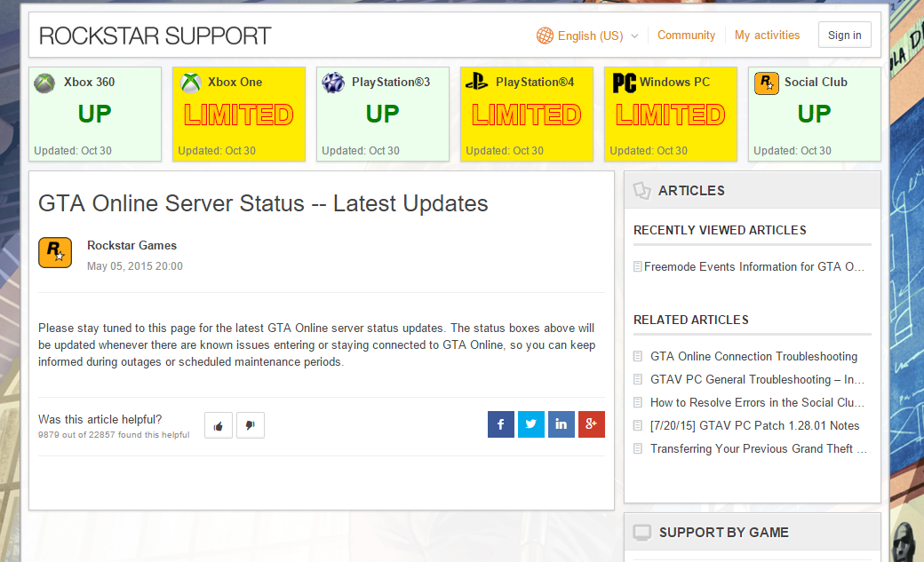Viewport: 924px width, 562px height.
Task: Open Transferring Your Previous Grand Theft article
Action: (759, 449)
